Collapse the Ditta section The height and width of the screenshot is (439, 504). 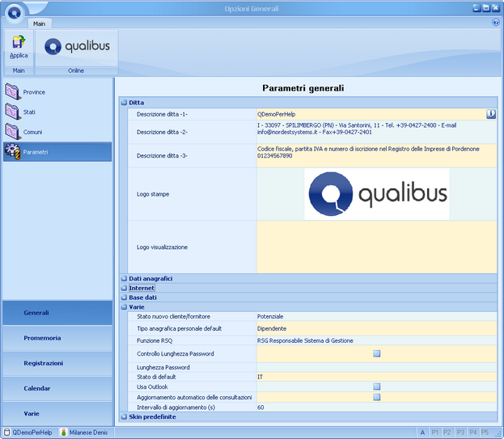(x=124, y=103)
